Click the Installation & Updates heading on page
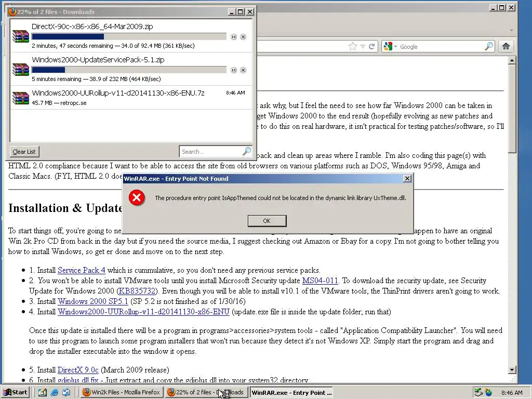 coord(65,208)
